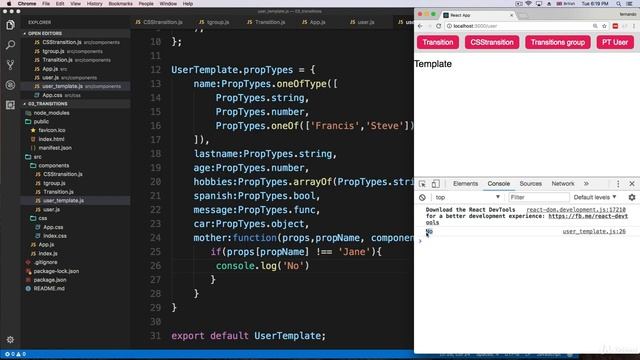
Task: Open the Manage gear in VS Code
Action: [x=10, y=340]
